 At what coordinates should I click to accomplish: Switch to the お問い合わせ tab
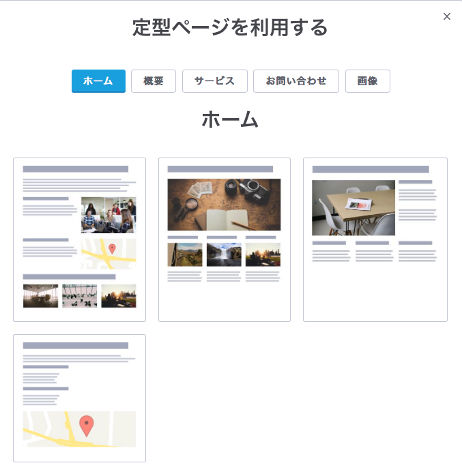(296, 81)
